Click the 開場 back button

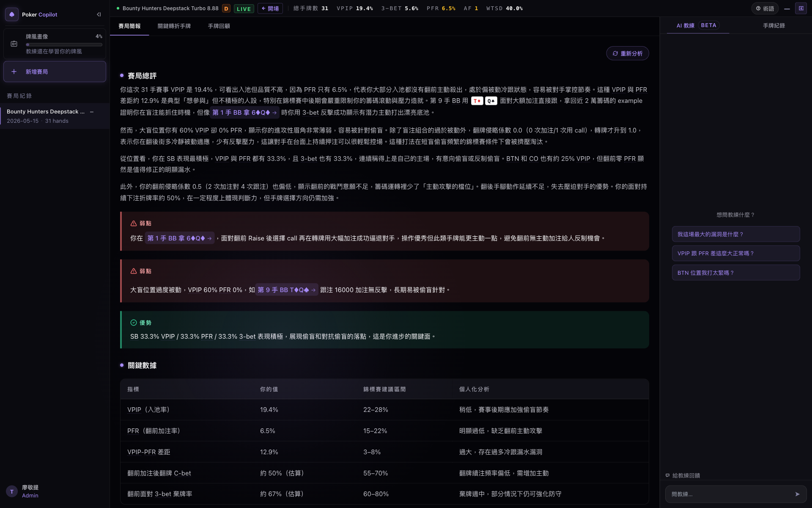[x=270, y=8]
